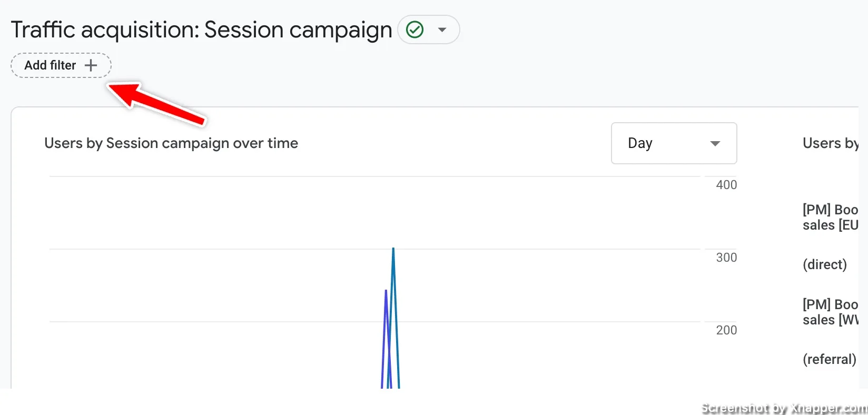Click the arrow caret in the Day selector

click(x=715, y=143)
